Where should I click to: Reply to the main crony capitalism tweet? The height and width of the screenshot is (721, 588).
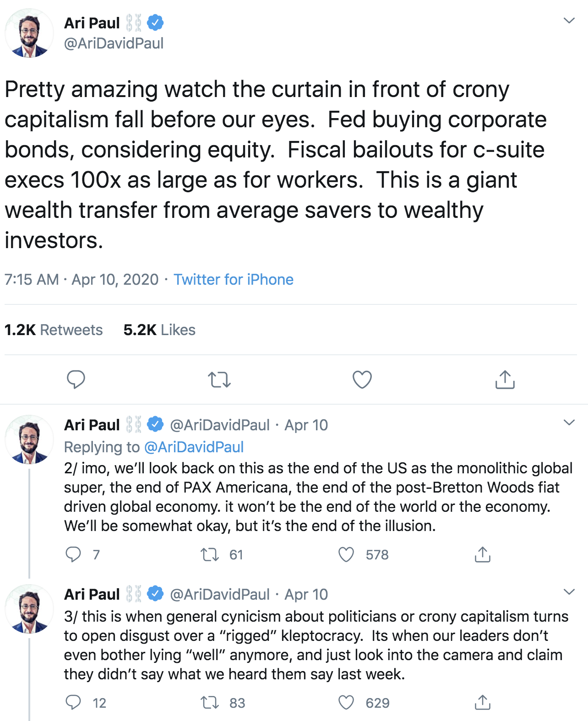point(76,379)
